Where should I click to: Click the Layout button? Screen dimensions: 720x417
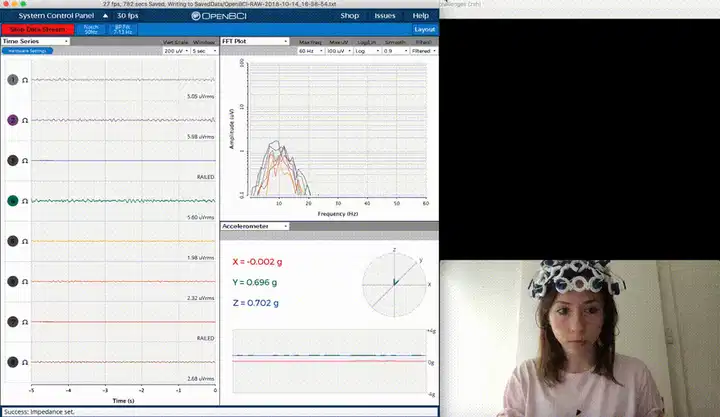(x=425, y=29)
